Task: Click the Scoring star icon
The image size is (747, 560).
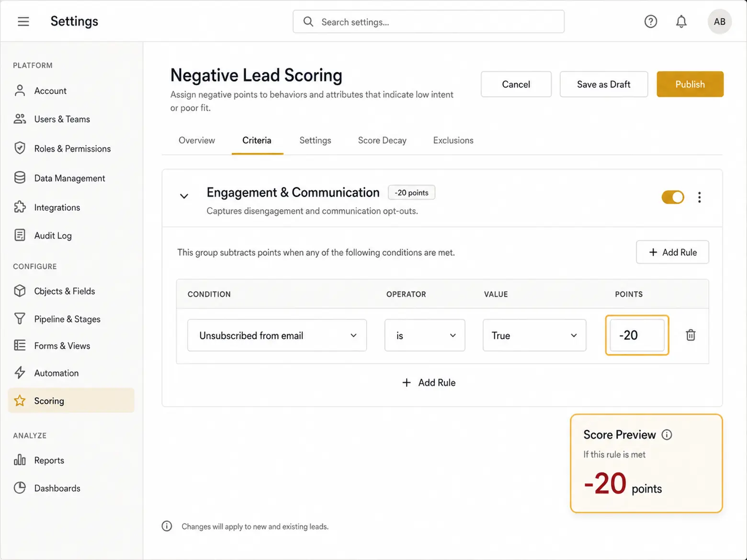Action: pyautogui.click(x=20, y=400)
